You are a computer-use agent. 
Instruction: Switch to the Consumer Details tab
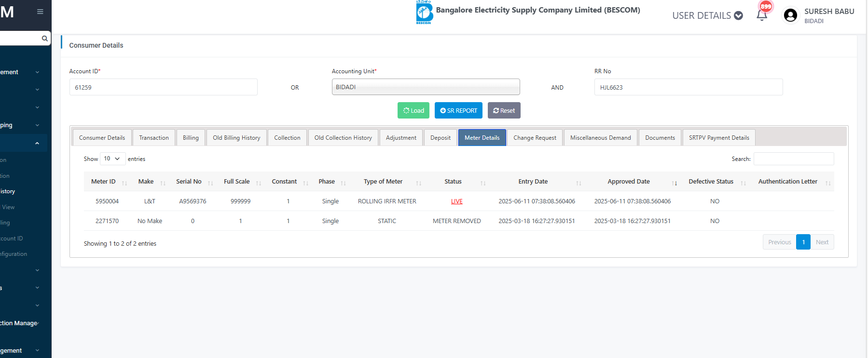pos(102,137)
